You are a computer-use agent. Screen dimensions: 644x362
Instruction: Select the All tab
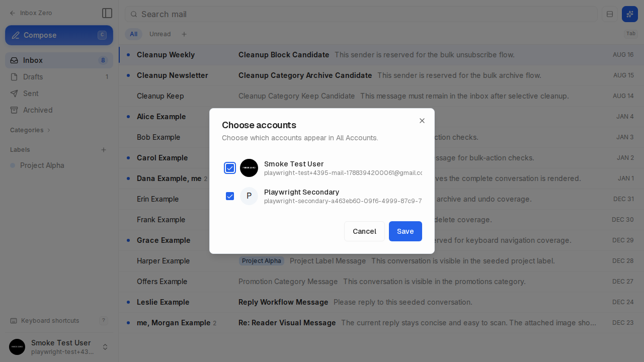[133, 34]
